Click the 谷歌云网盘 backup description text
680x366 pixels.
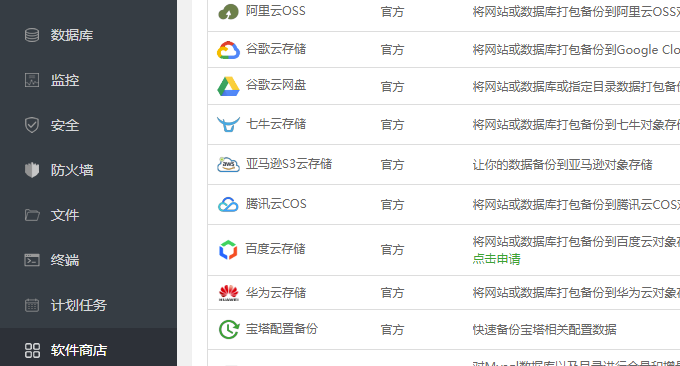coord(576,87)
